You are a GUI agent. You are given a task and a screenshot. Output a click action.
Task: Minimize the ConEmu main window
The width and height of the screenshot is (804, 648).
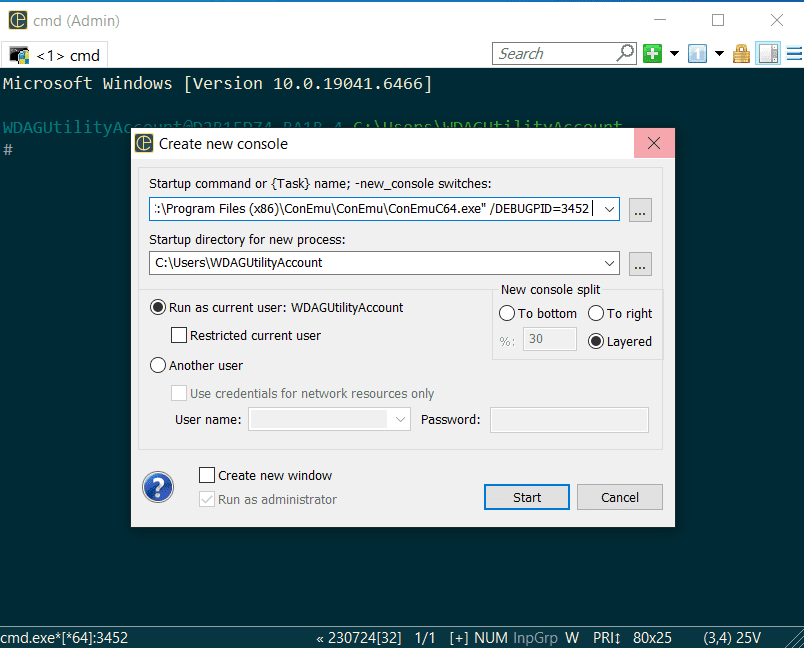(660, 21)
